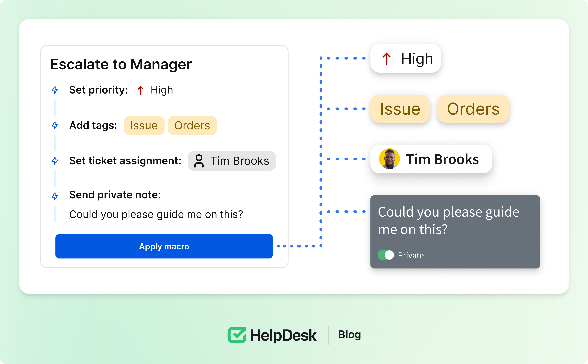This screenshot has width=588, height=364.
Task: Click the Escalate to Manager title
Action: (121, 64)
